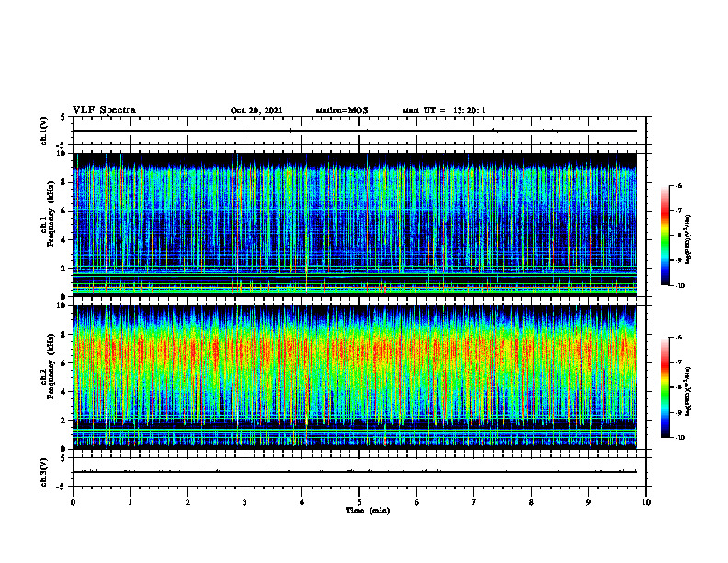Click the ch.1 colorbar "log(PSD)" unit label
Screen dimensions: 728x563
point(688,239)
